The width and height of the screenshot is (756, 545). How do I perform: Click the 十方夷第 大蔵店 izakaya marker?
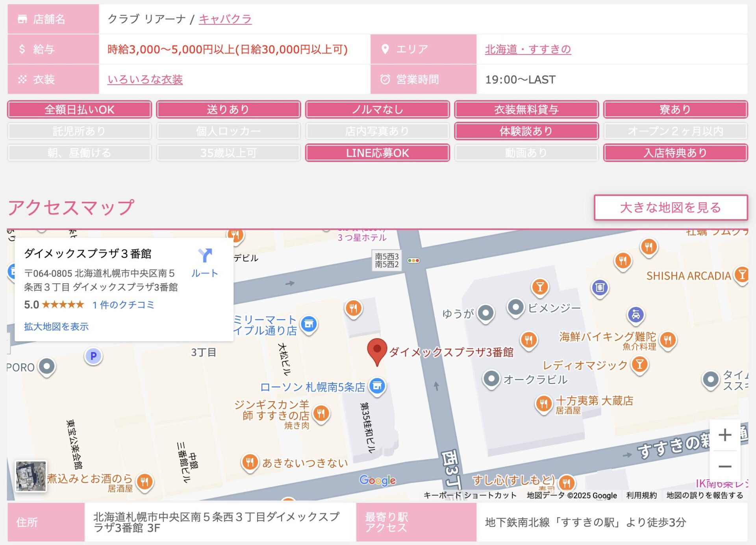543,403
